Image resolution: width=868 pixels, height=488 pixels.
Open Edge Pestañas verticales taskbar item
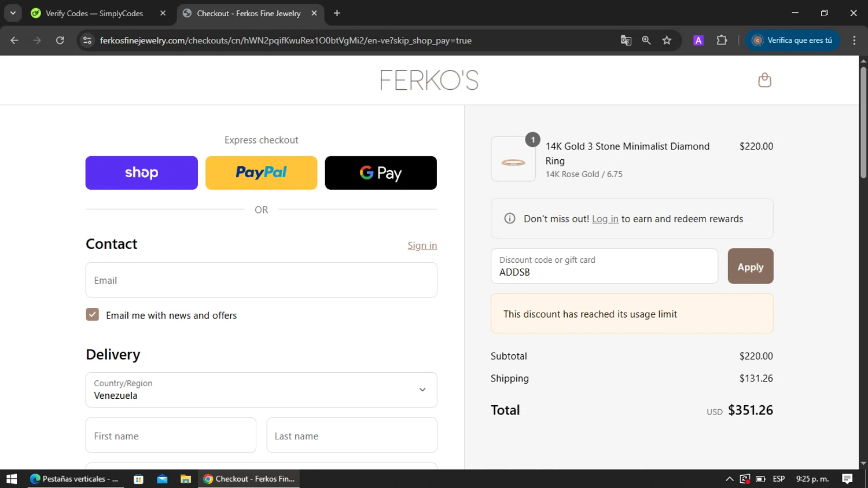click(75, 479)
